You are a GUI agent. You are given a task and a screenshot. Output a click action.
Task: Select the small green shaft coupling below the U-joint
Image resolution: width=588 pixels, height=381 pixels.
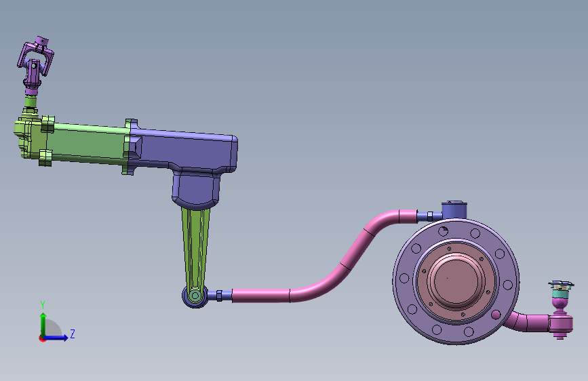click(31, 101)
